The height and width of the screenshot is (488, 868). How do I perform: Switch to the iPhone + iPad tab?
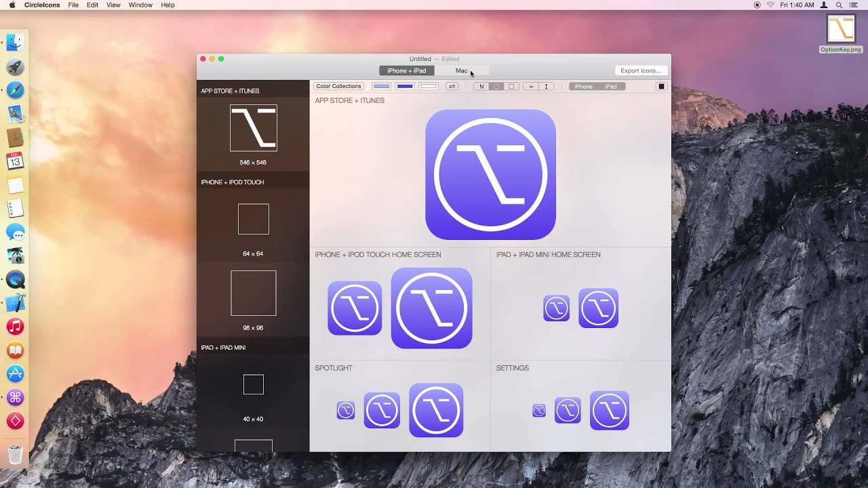pos(407,70)
